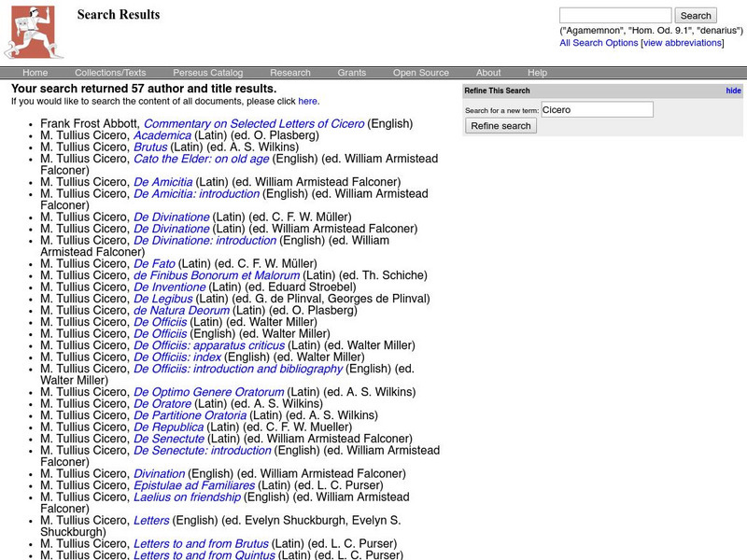Open De Senectute: introduction link
Image resolution: width=747 pixels, height=560 pixels.
203,451
